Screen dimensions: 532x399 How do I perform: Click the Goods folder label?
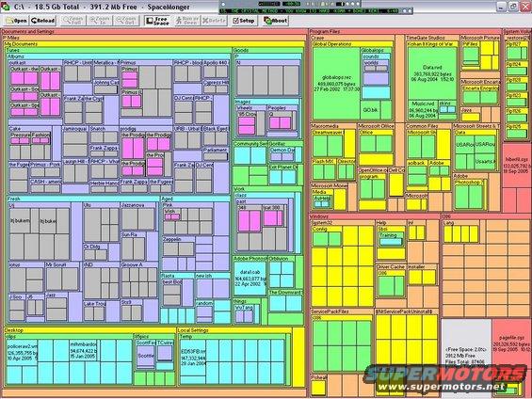tap(242, 50)
